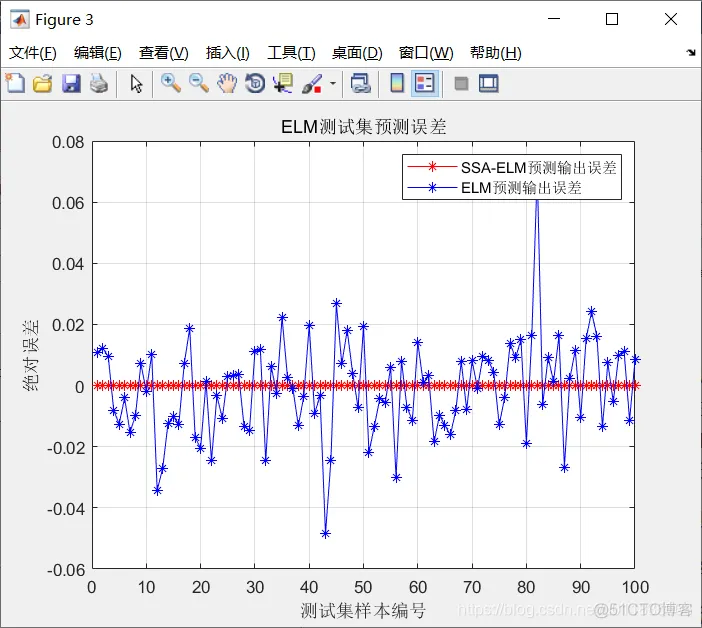This screenshot has height=628, width=702.
Task: Enable the Rotate 3D tool
Action: (255, 84)
